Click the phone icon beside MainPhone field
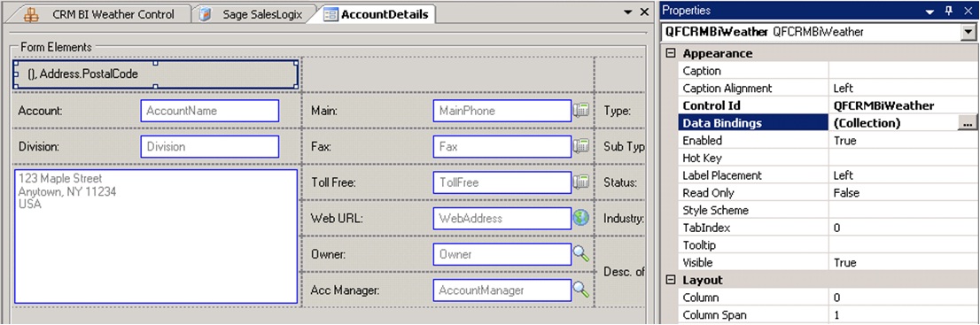Screen dimensions: 980x325 click(x=581, y=111)
